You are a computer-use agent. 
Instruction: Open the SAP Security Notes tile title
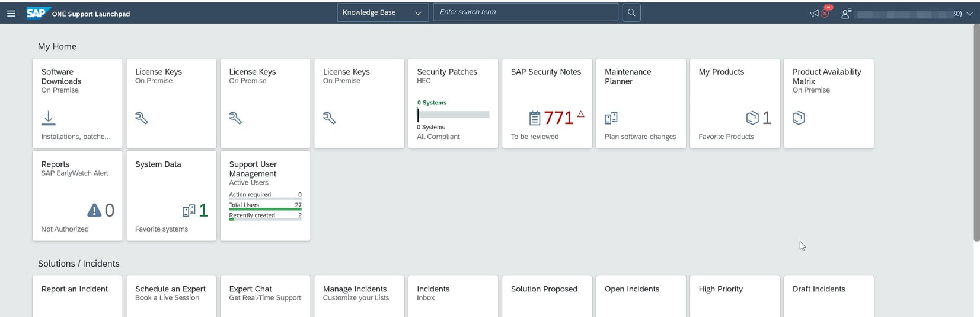(x=546, y=72)
